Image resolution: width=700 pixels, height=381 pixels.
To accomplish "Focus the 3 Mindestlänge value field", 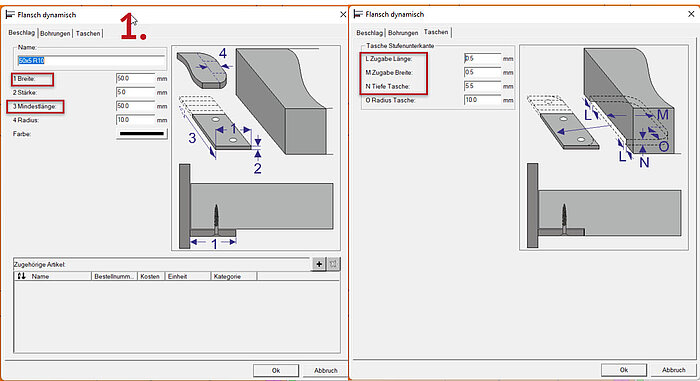I will [x=135, y=106].
